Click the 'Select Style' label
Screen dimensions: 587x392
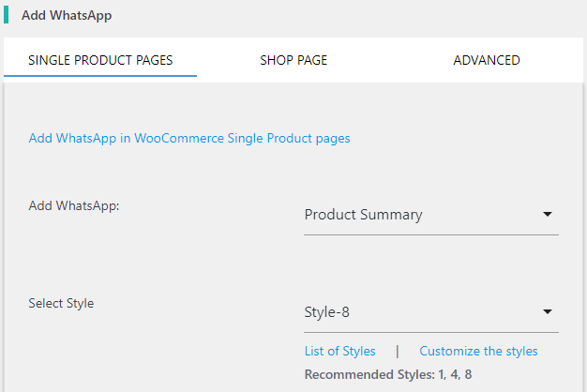tap(61, 303)
